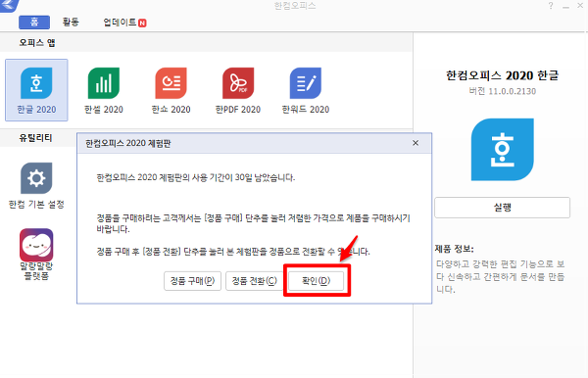Click the help question mark icon
The width and height of the screenshot is (588, 378).
click(551, 6)
